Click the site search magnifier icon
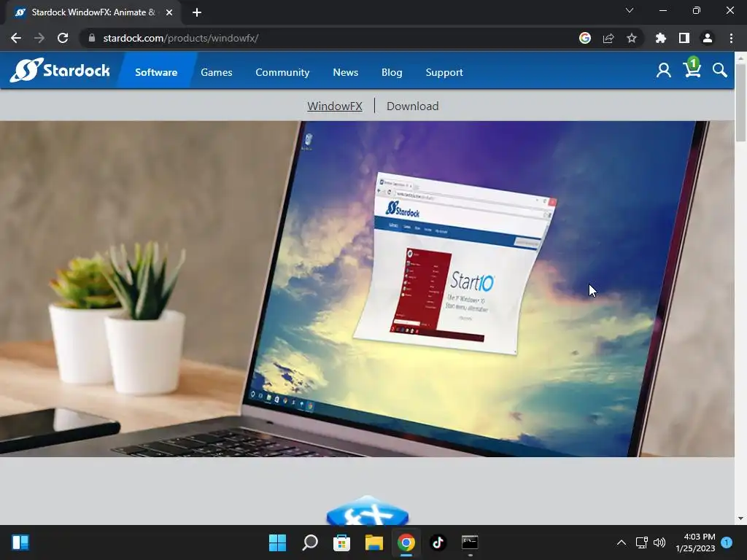This screenshot has width=747, height=560. coord(719,71)
